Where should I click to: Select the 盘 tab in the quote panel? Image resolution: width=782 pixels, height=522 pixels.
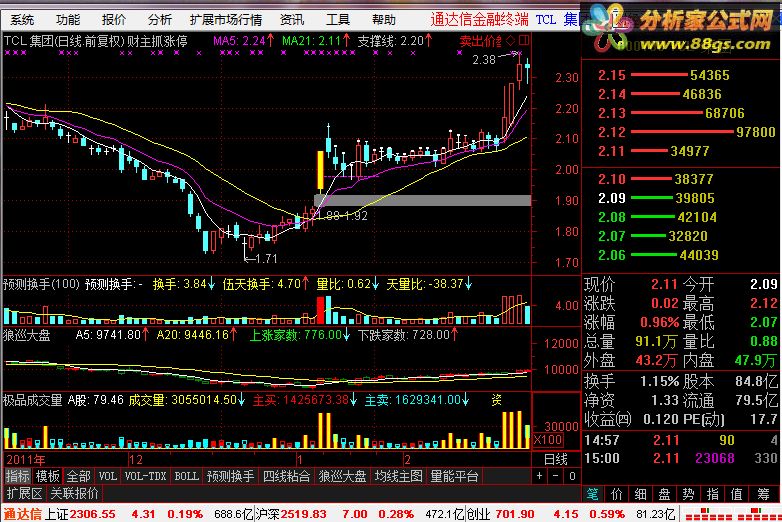click(x=664, y=494)
